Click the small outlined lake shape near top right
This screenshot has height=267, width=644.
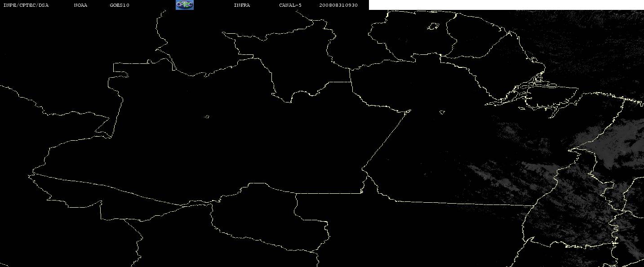433,27
